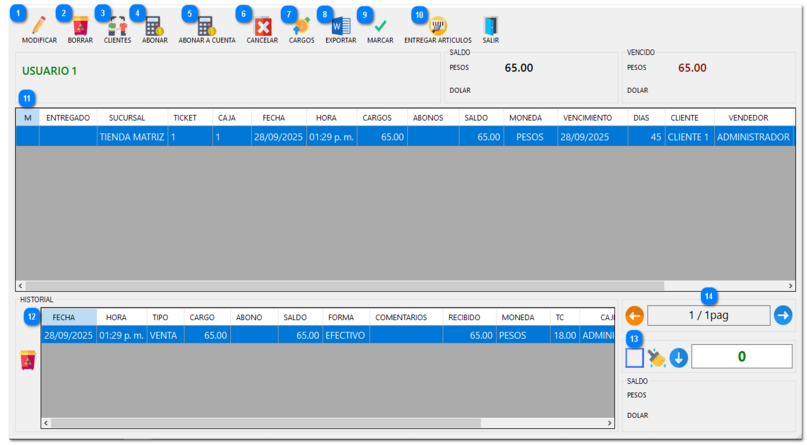Export records with Exportar icon
This screenshot has width=807, height=445.
tap(340, 26)
